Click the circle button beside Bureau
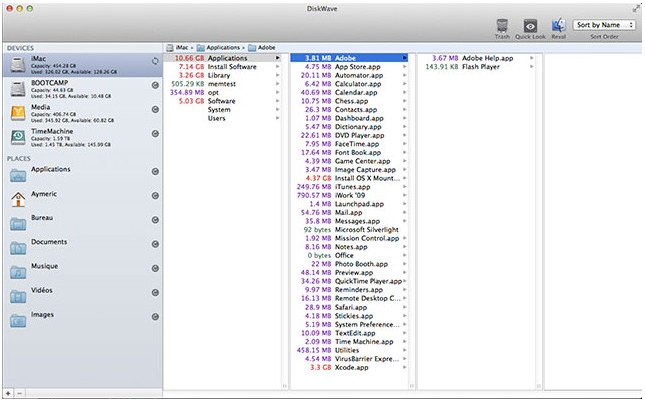This screenshot has height=402, width=645. [155, 220]
